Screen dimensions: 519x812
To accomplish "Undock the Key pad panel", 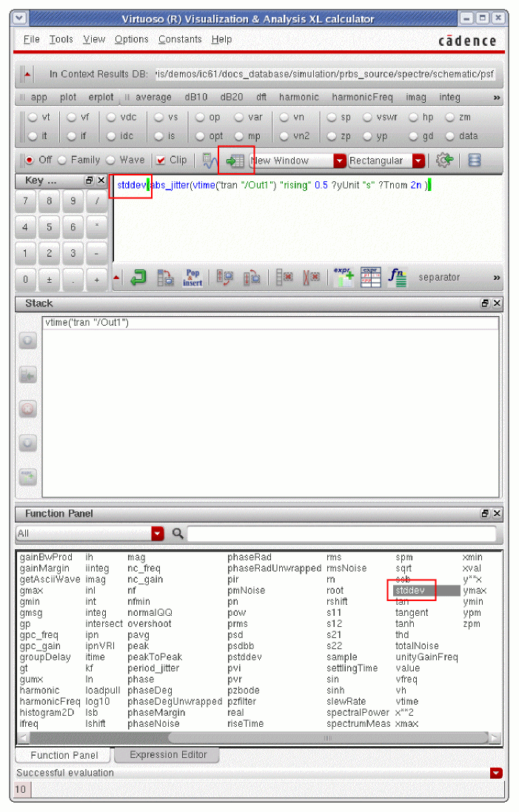I will (89, 180).
